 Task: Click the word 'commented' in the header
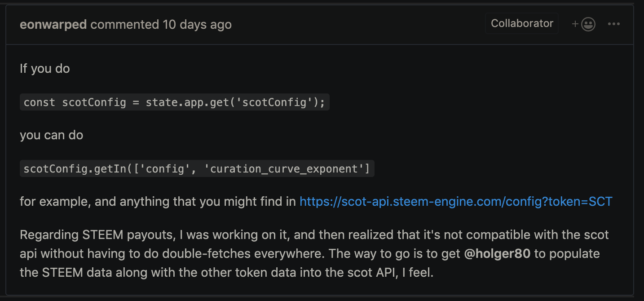point(125,24)
